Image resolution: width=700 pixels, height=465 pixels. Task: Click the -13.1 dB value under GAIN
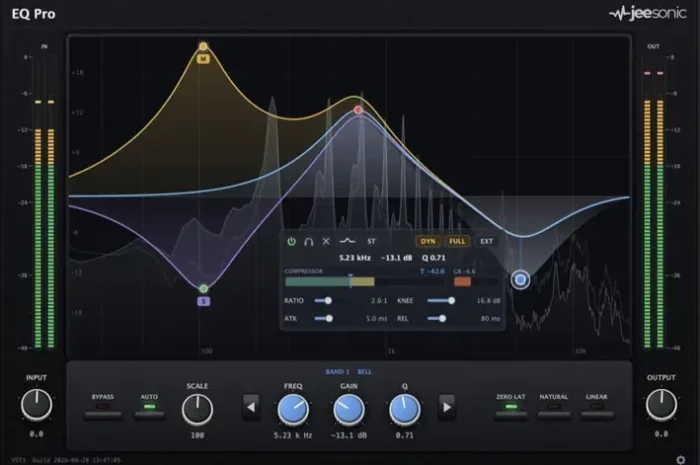[349, 435]
